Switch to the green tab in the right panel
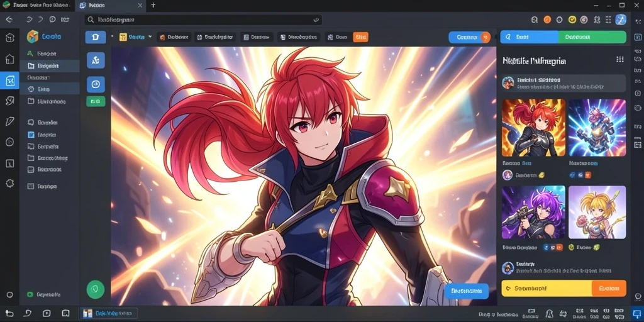This screenshot has height=322, width=644. pyautogui.click(x=592, y=37)
